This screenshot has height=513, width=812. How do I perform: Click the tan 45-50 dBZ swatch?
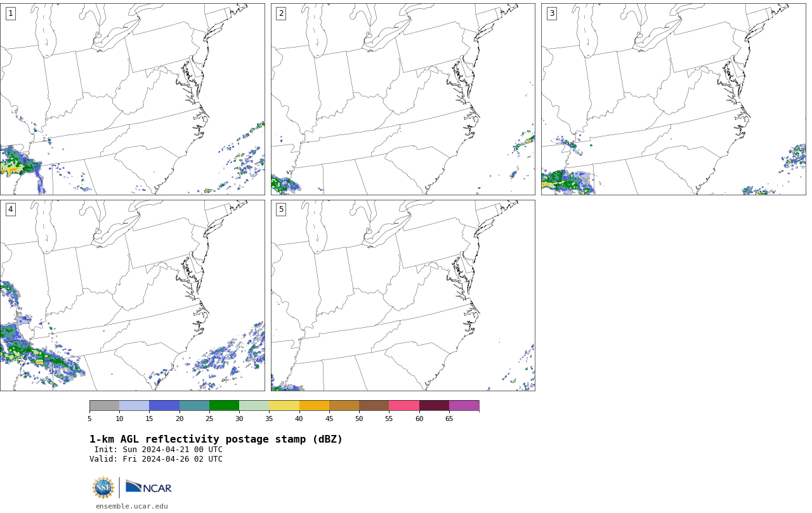point(344,406)
